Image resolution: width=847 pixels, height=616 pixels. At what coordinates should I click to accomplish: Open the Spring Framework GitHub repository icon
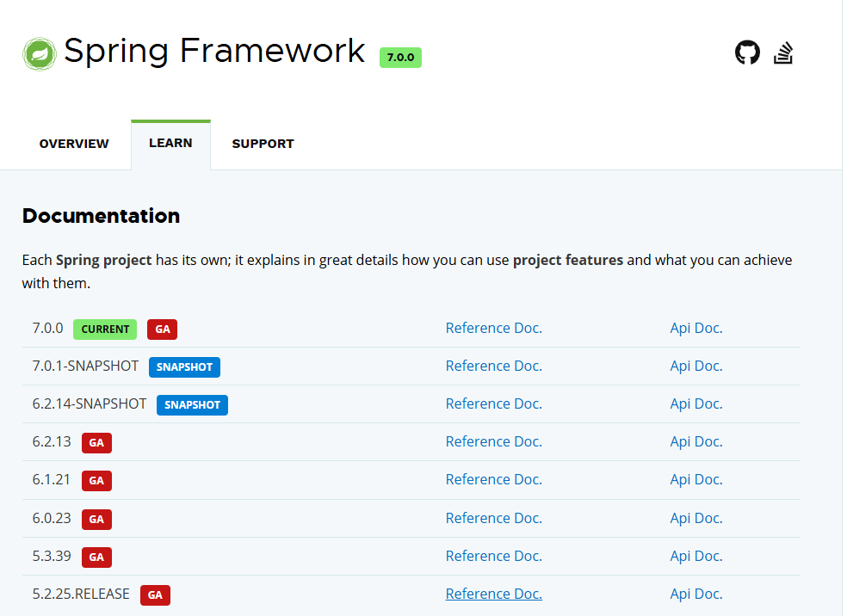pos(747,52)
